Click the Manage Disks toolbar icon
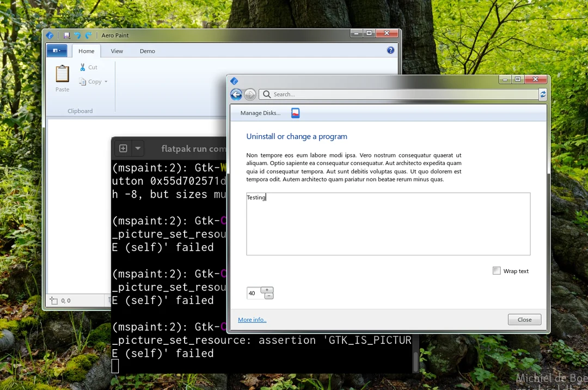Viewport: 588px width, 390px height. pos(295,113)
